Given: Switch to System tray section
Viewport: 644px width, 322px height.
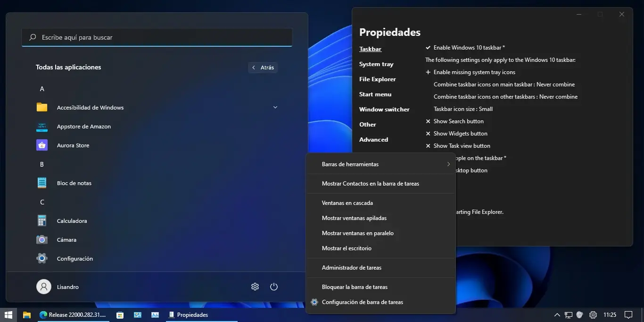Looking at the screenshot, I should [x=376, y=64].
